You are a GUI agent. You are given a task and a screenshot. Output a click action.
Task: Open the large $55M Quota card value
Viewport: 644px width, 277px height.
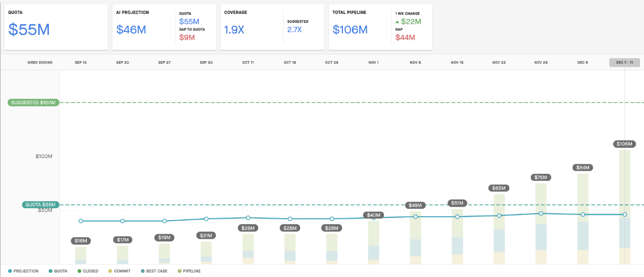pyautogui.click(x=29, y=29)
